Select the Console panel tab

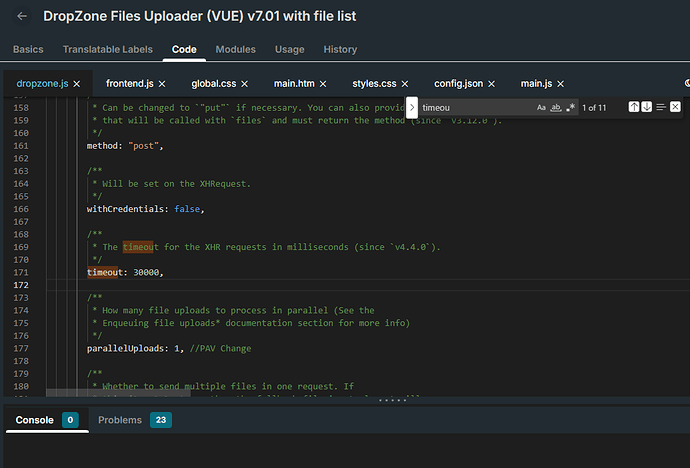pyautogui.click(x=35, y=421)
